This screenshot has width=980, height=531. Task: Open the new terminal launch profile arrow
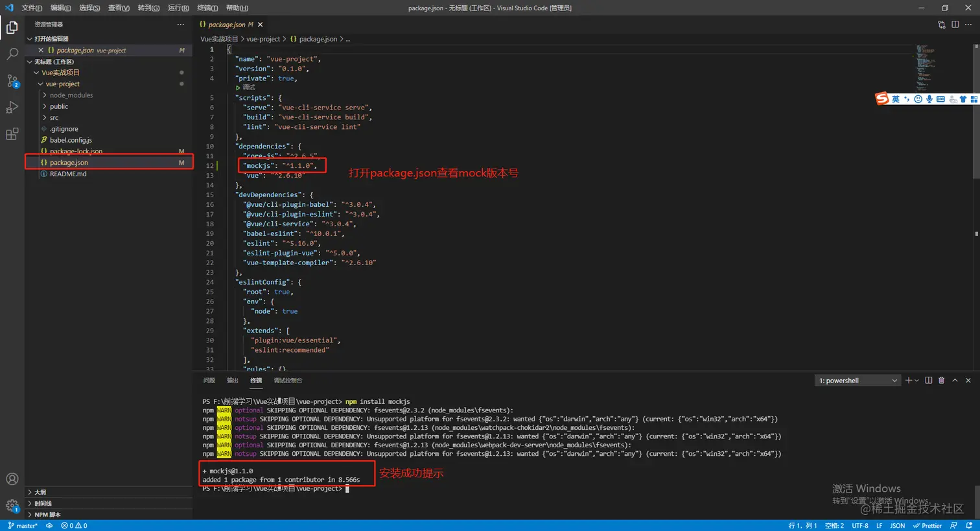[x=916, y=381]
